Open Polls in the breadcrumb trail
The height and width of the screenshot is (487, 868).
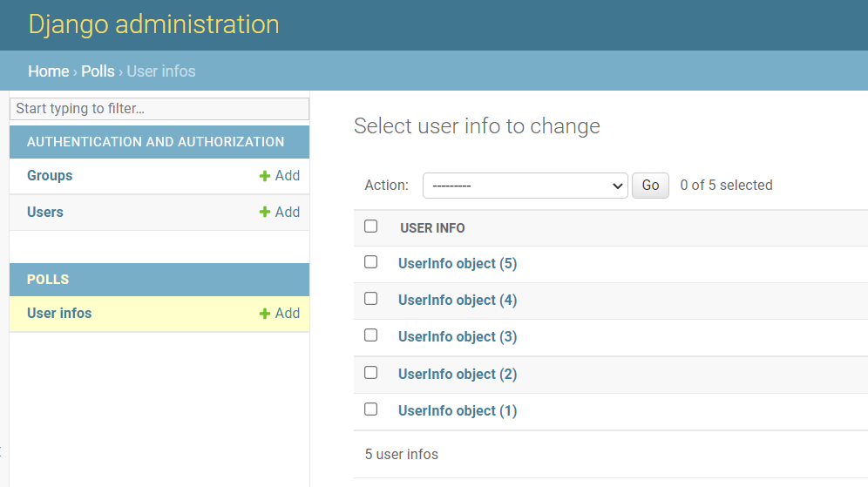tap(98, 71)
